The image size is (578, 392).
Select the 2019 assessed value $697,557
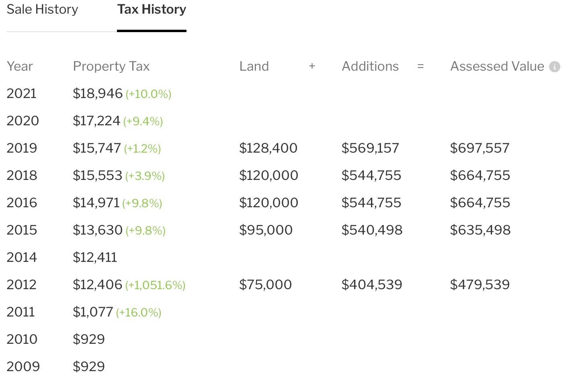480,148
